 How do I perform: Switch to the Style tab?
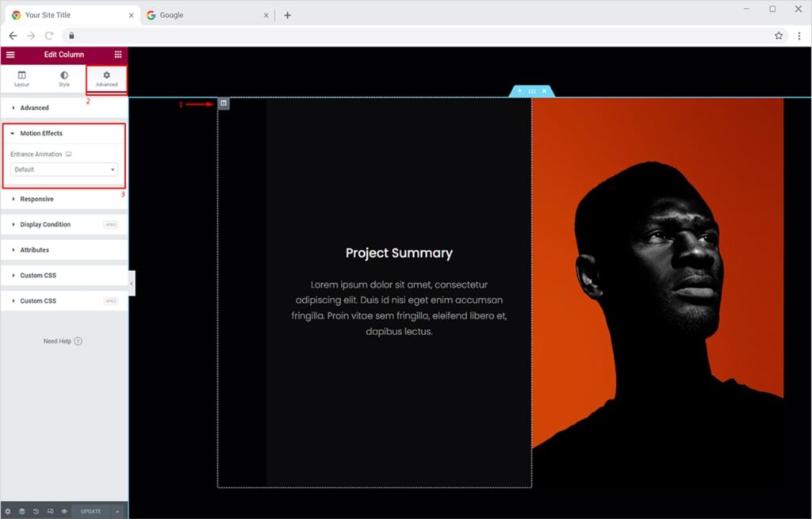64,78
